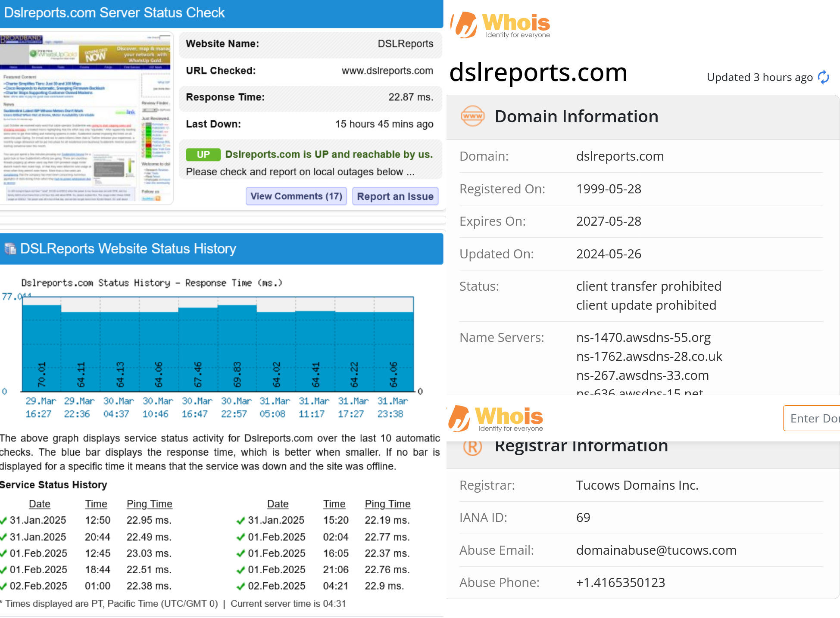The image size is (840, 618).
Task: Select the dslreports.com domain heading
Action: point(538,72)
